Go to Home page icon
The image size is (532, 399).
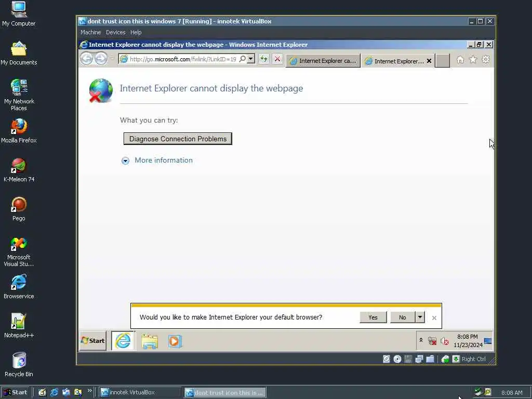coord(460,60)
